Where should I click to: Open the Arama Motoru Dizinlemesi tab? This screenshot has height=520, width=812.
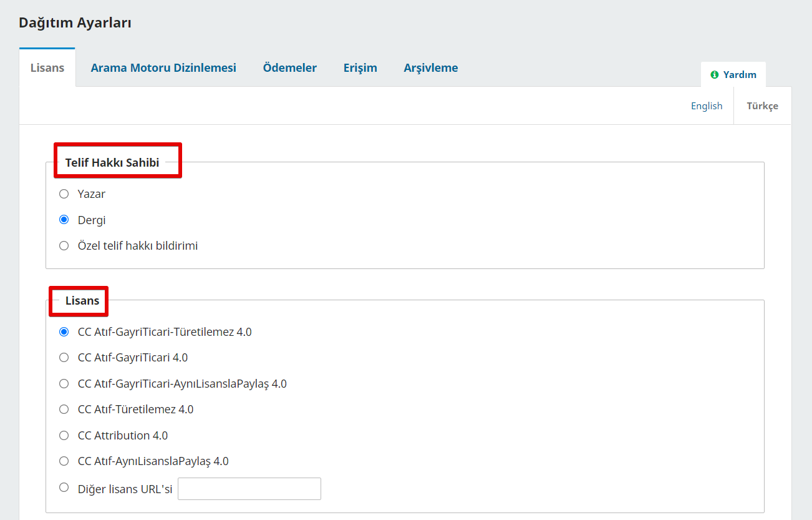(163, 67)
